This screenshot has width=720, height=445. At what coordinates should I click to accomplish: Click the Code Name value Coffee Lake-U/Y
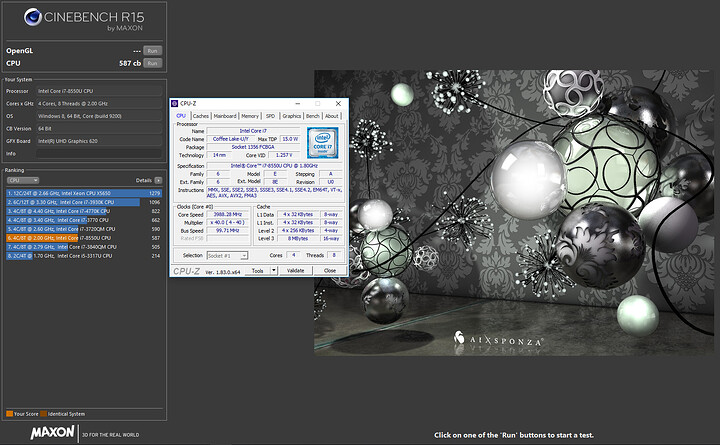[231, 139]
